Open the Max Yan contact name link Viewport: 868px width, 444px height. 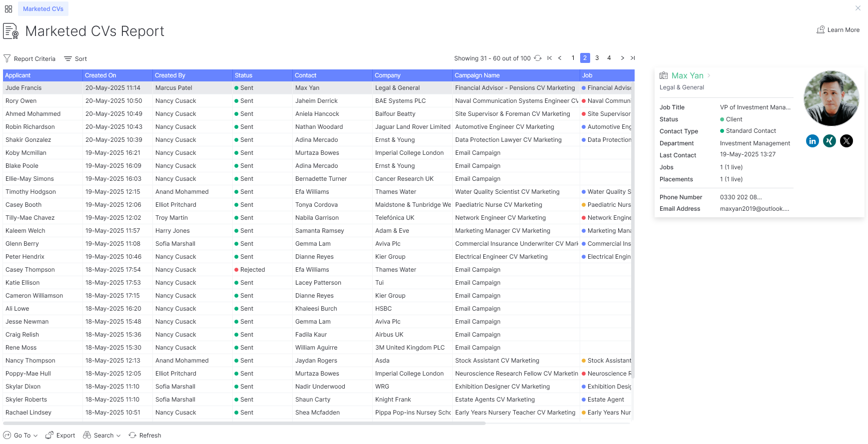pyautogui.click(x=687, y=75)
